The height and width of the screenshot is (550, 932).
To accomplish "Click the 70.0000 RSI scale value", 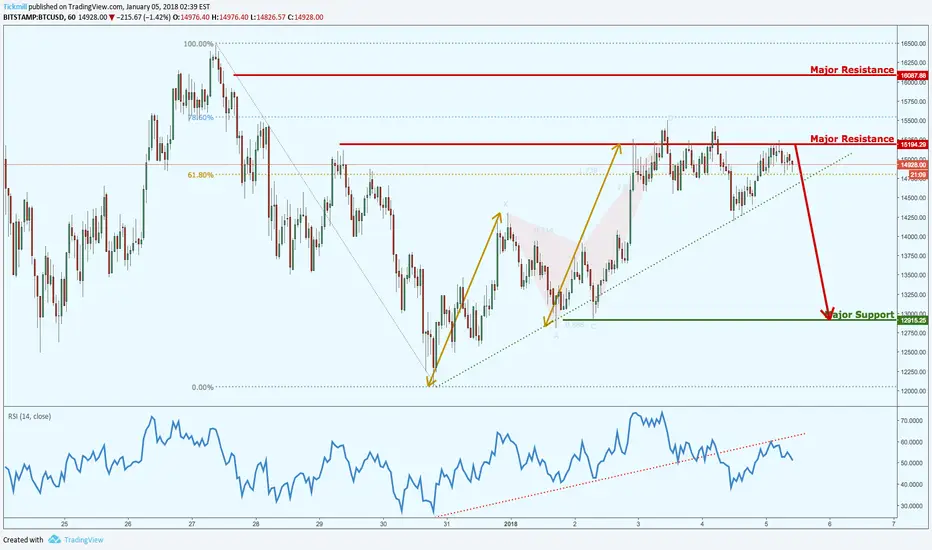I will pos(914,420).
